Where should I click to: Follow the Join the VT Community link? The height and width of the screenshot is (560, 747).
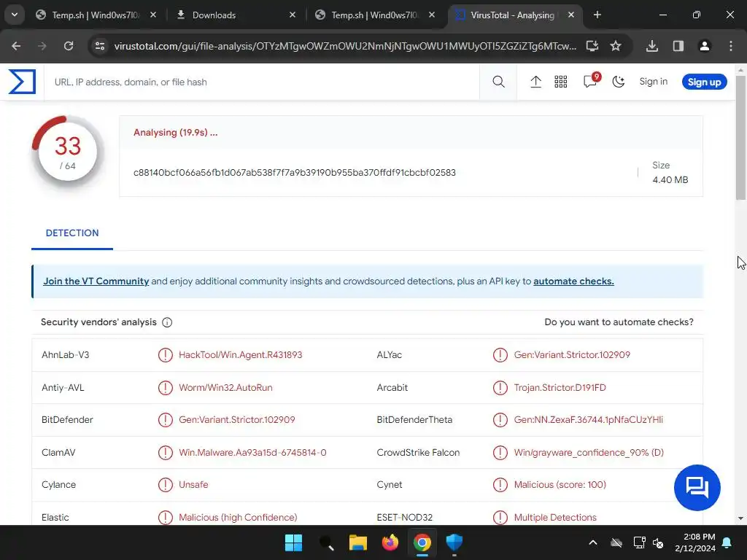96,281
